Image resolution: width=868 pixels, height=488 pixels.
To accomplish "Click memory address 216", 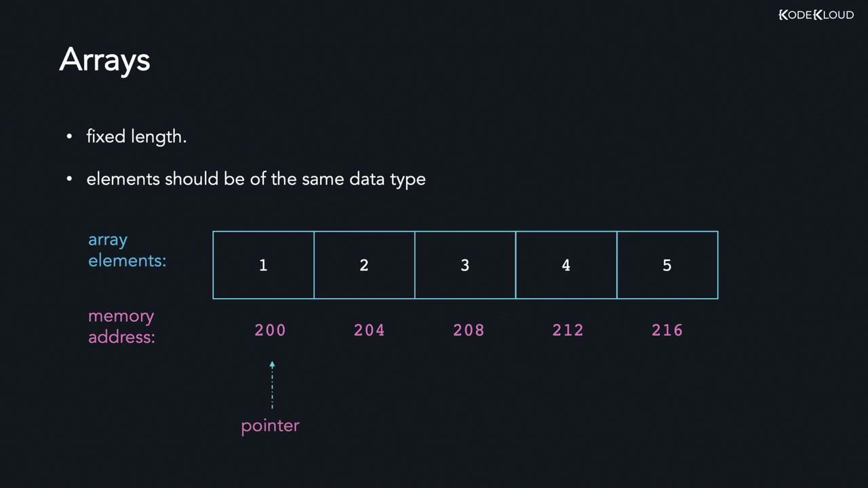I will 667,330.
